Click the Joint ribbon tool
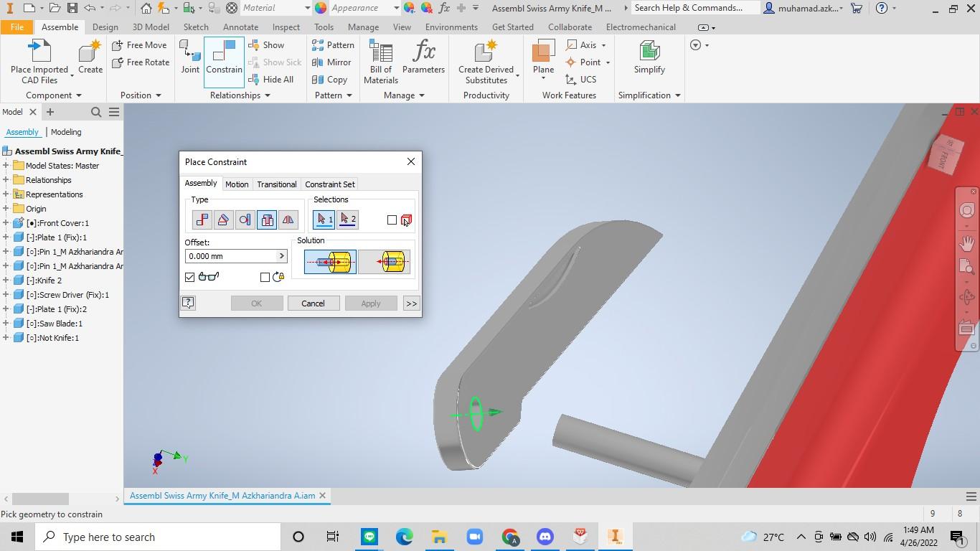Image resolution: width=980 pixels, height=551 pixels. pyautogui.click(x=190, y=57)
